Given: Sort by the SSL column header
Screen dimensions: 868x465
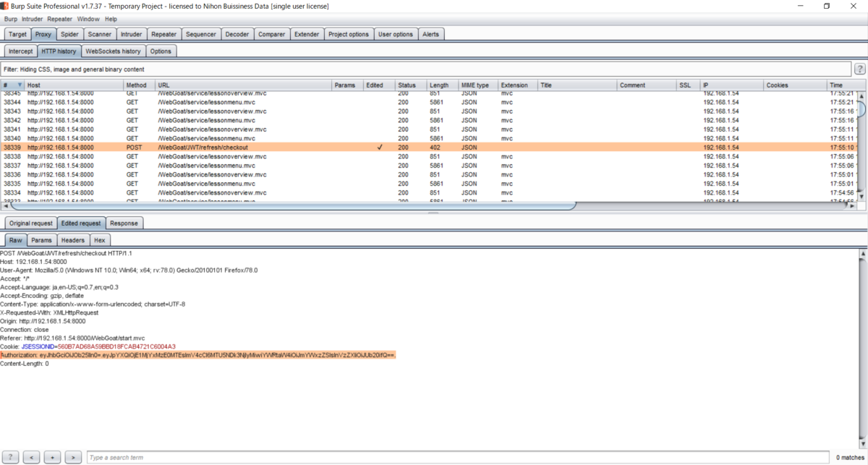Looking at the screenshot, I should (x=689, y=85).
